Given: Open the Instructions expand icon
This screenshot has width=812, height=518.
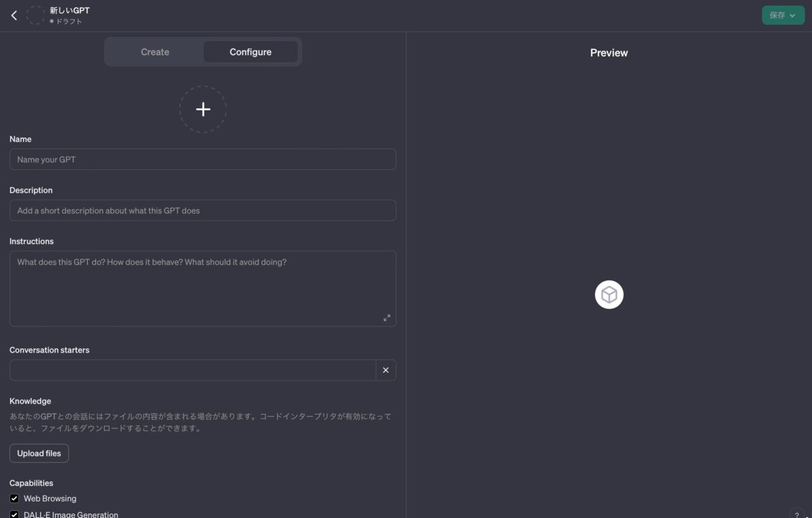Looking at the screenshot, I should tap(387, 318).
